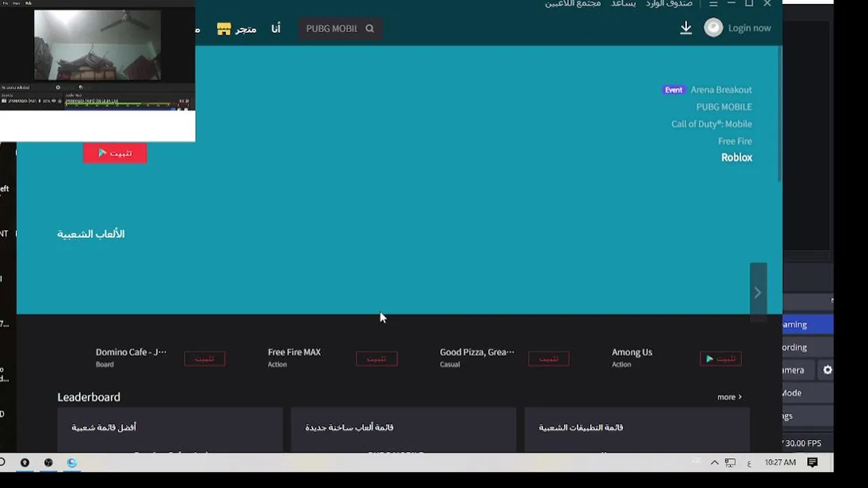This screenshot has height=488, width=868.
Task: Click the OBS preview webcam thumbnail
Action: point(98,45)
